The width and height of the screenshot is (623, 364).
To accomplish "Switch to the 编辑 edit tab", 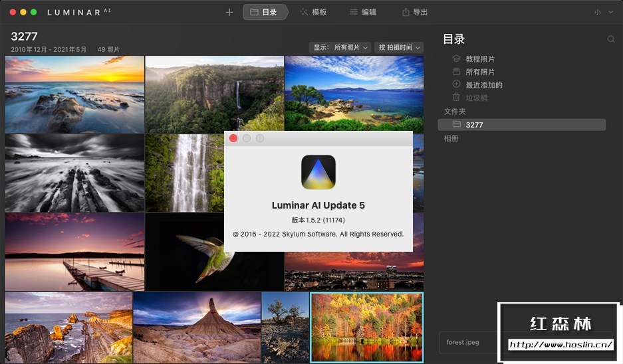I will 363,13.
